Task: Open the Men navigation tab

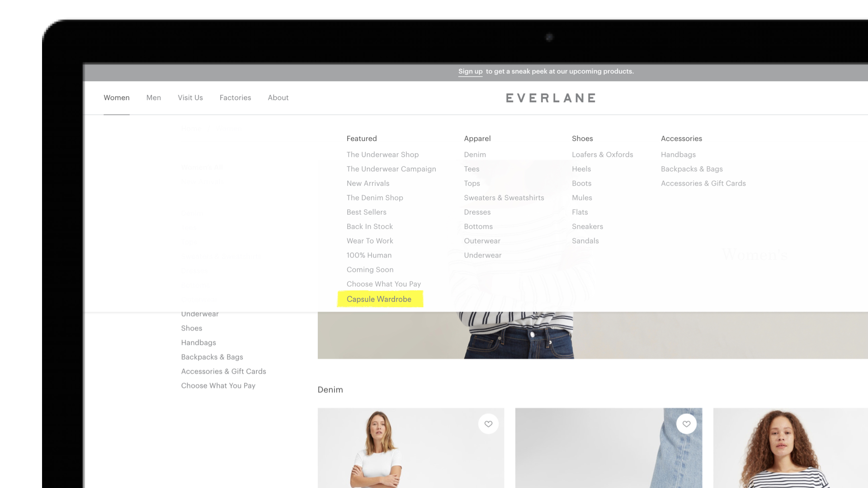Action: point(154,98)
